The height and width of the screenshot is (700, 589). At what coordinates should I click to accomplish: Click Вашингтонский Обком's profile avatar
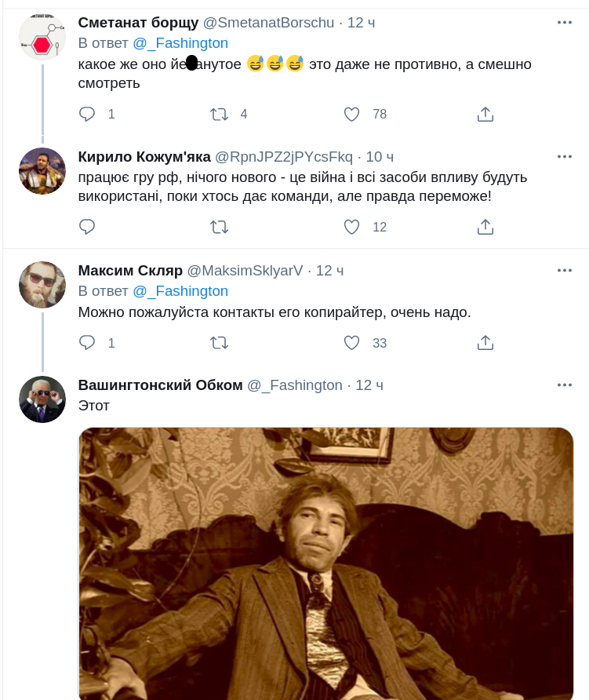42,399
